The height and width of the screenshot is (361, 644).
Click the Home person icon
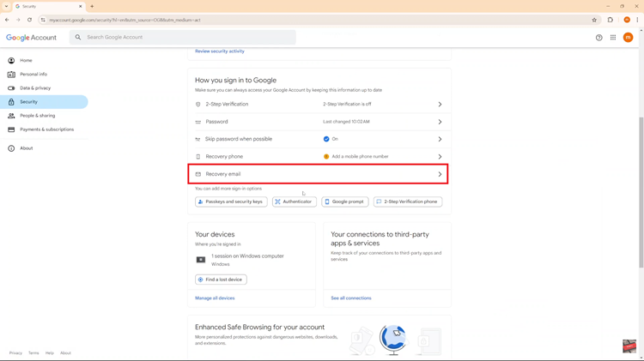(11, 60)
